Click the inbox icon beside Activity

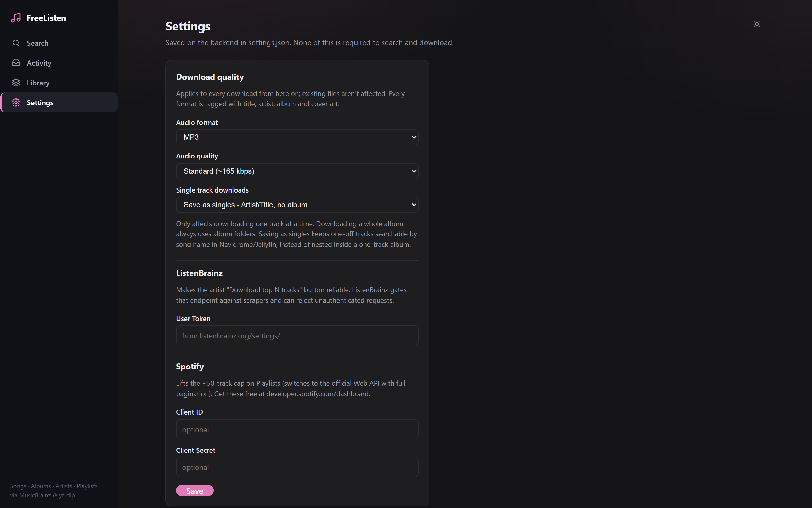pos(16,63)
